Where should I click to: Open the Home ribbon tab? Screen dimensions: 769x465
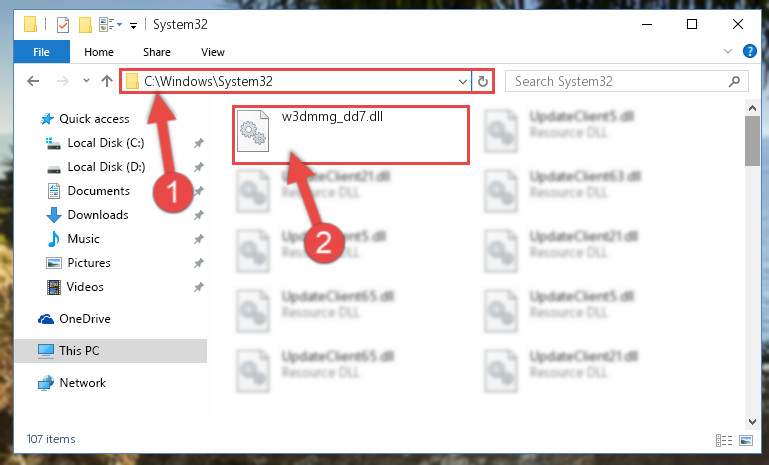(x=99, y=52)
